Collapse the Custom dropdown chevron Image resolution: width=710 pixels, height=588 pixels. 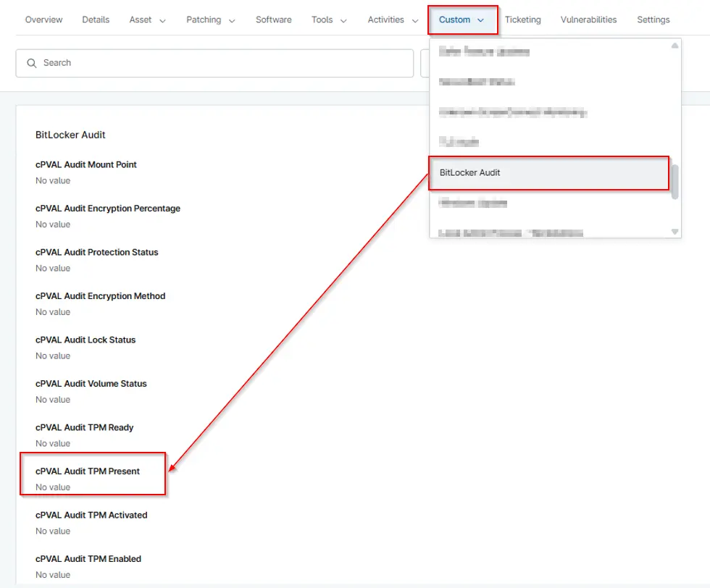(481, 20)
